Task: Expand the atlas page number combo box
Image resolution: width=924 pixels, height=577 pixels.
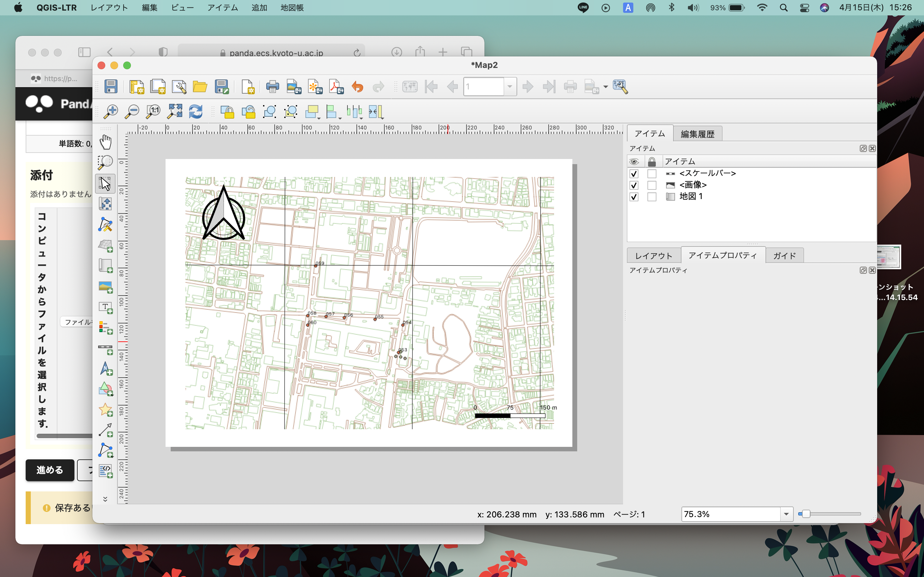Action: pyautogui.click(x=509, y=87)
